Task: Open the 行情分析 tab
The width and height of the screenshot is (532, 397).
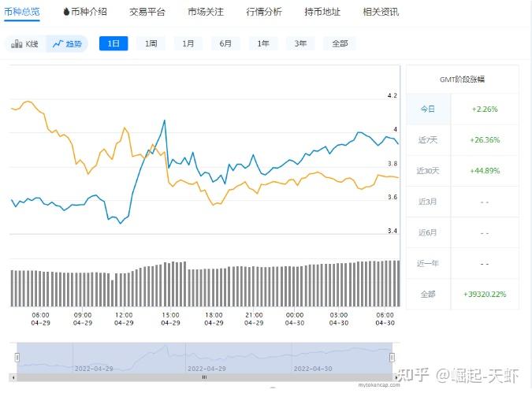Action: click(263, 12)
